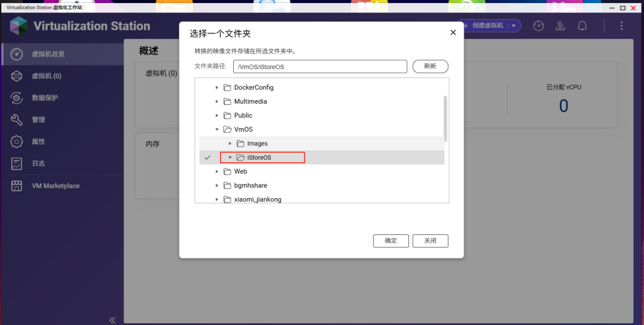Collapse the sidebar with double chevron
Viewport: 644px width, 325px height.
click(x=112, y=320)
